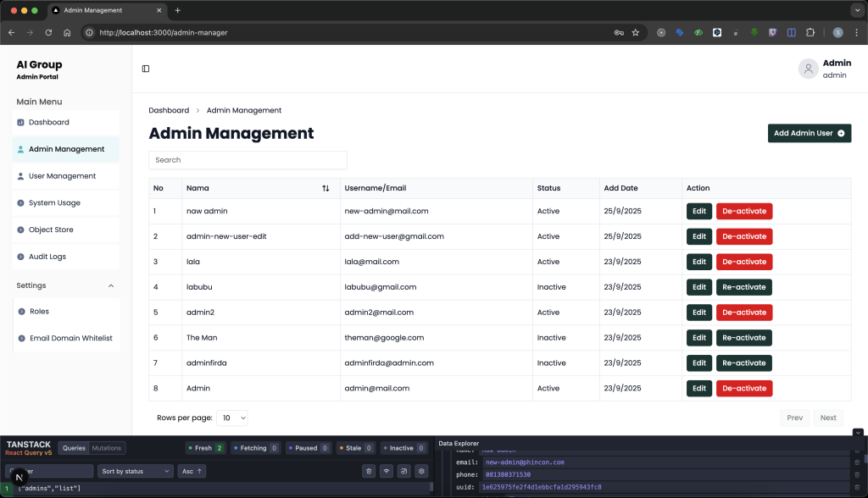Reload the page in the browser
Screen dimensions: 868x498
tap(48, 32)
